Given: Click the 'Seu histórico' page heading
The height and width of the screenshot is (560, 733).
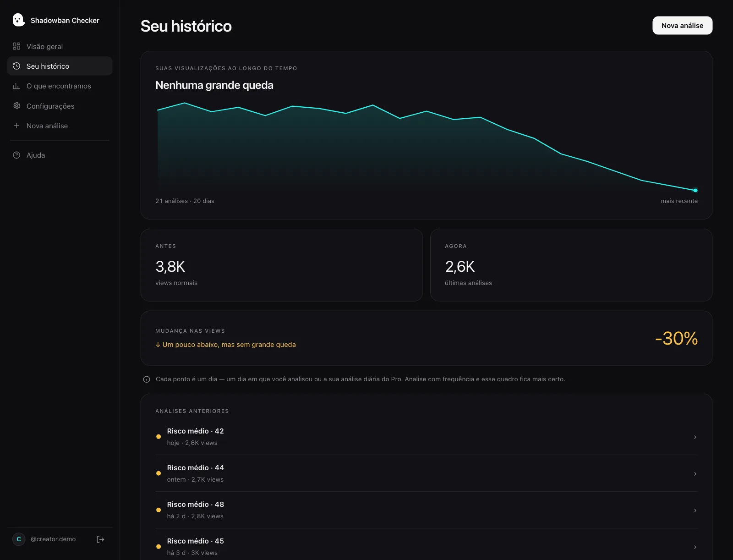Looking at the screenshot, I should click(186, 26).
